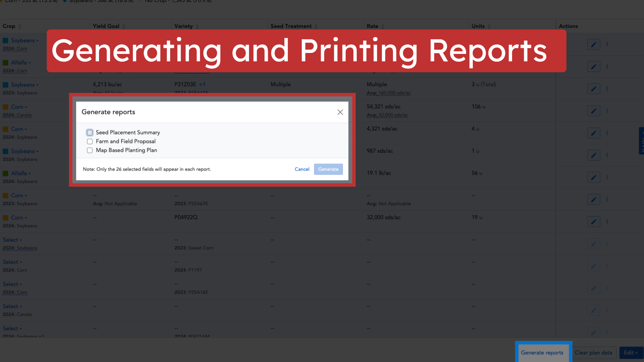This screenshot has height=362, width=644.
Task: Open the Alfalfa crop dropdown in the 2024: Soybeans row
Action: 21,173
